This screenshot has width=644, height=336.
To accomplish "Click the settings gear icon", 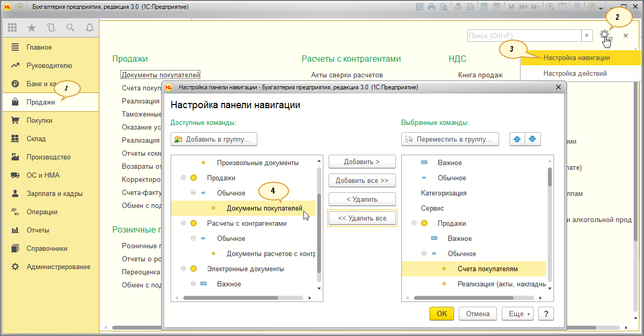I will [605, 36].
